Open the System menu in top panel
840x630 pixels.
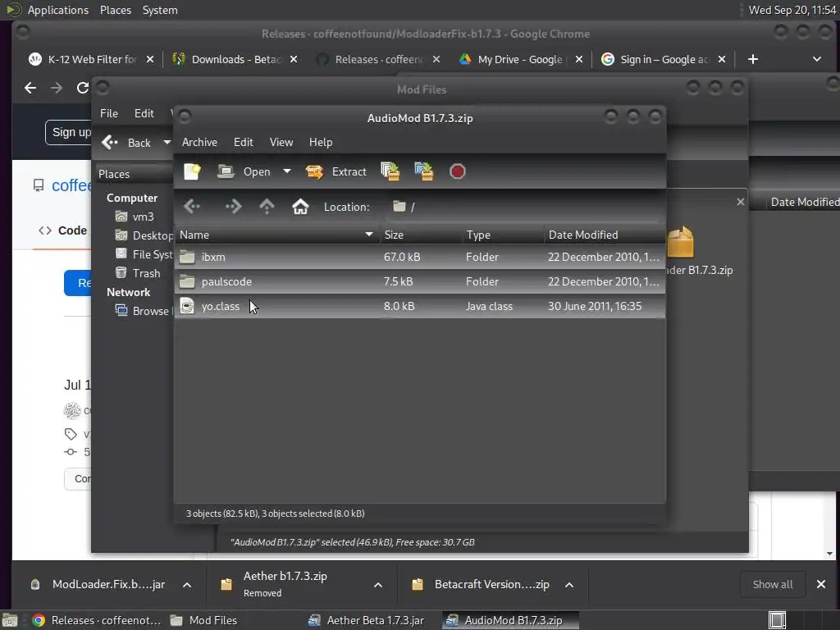pyautogui.click(x=160, y=10)
